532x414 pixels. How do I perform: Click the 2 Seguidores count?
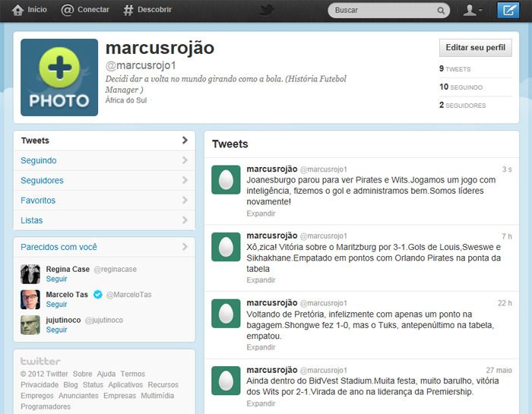[x=463, y=106]
